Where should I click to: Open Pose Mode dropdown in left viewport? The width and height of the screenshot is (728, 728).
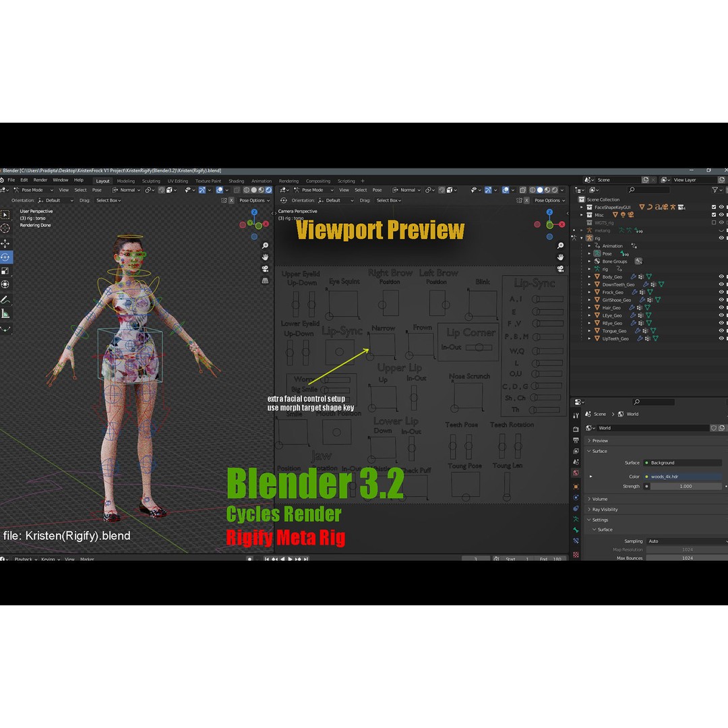point(33,190)
